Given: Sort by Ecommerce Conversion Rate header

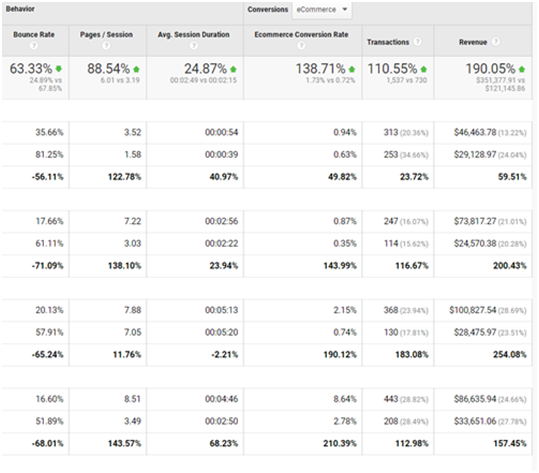Looking at the screenshot, I should coord(301,35).
